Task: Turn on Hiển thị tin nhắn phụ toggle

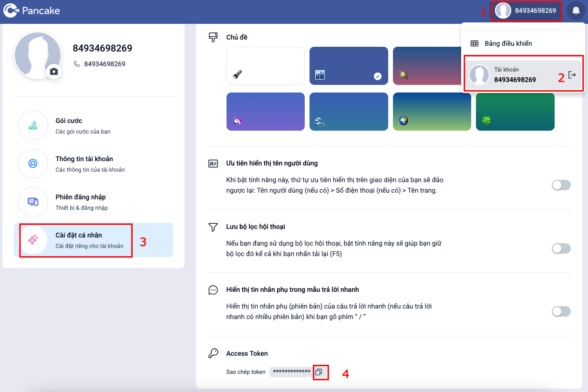Action: tap(561, 311)
